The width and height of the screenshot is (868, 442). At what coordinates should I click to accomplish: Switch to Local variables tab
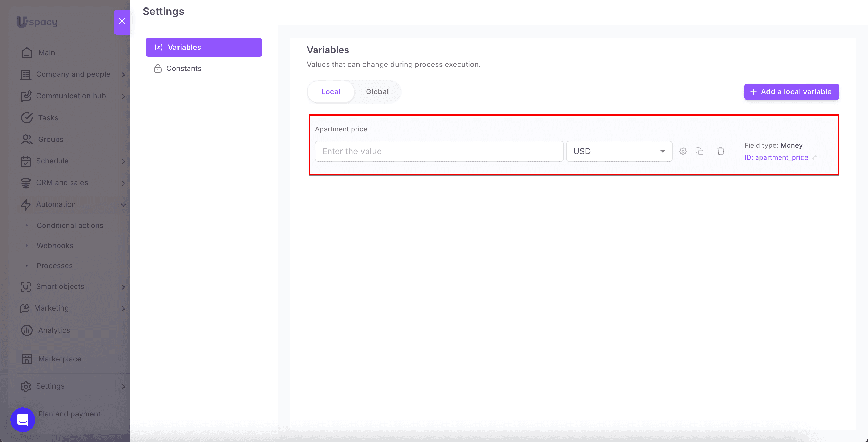[x=331, y=92]
